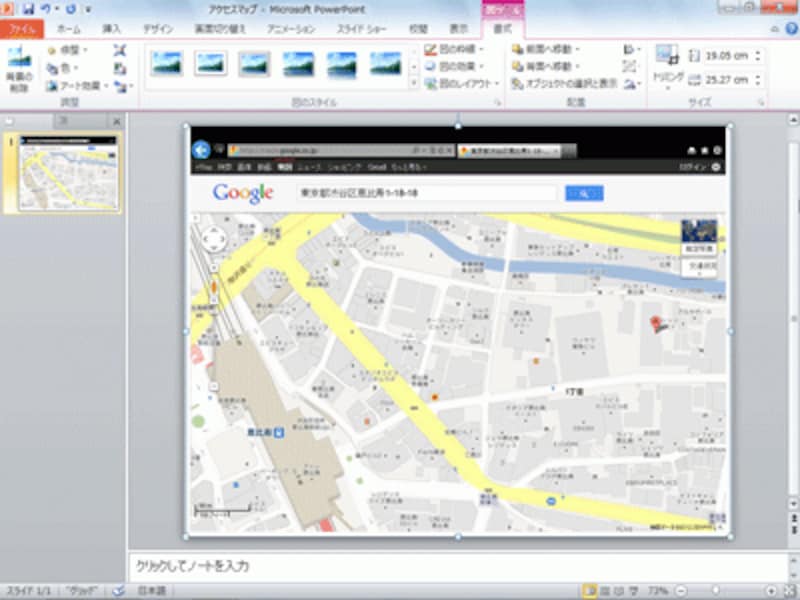
Task: Switch to the スライド ショー tab
Action: click(x=361, y=29)
